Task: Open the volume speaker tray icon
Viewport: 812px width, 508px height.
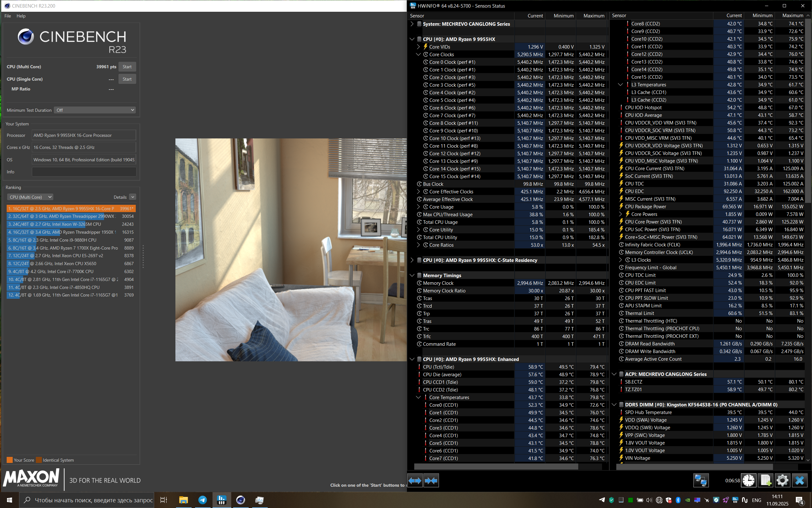Action: pyautogui.click(x=649, y=500)
